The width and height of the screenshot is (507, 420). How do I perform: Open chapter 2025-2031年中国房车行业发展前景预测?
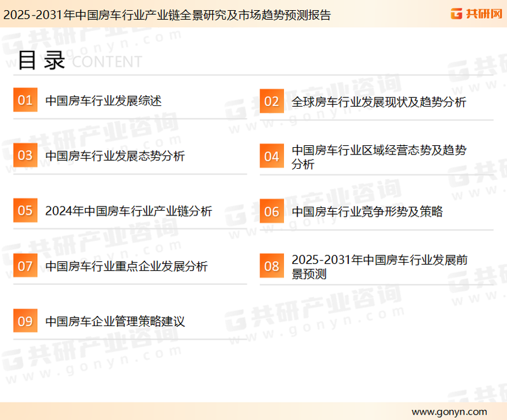(x=379, y=267)
